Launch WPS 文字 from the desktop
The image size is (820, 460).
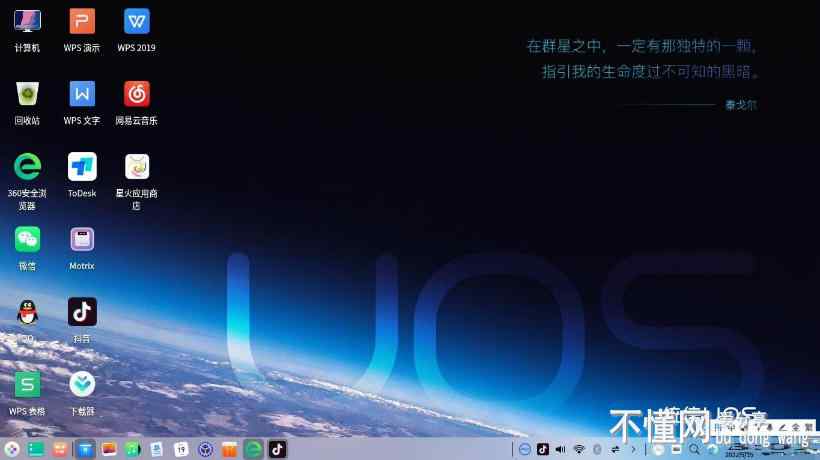[x=82, y=94]
